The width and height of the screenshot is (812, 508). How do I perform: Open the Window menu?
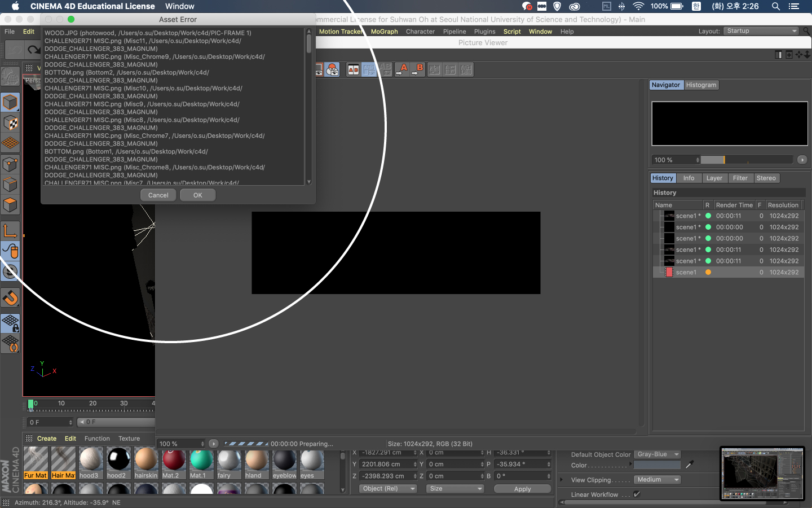tap(540, 32)
